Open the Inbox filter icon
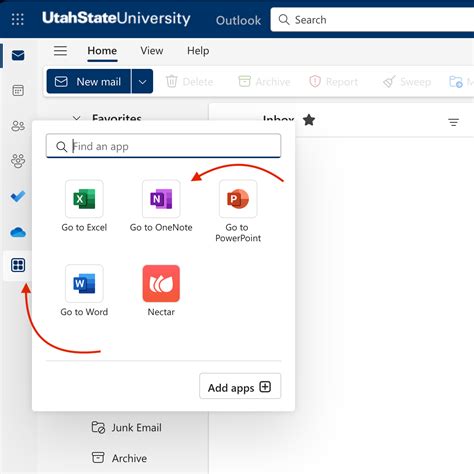The width and height of the screenshot is (474, 474). (x=453, y=122)
